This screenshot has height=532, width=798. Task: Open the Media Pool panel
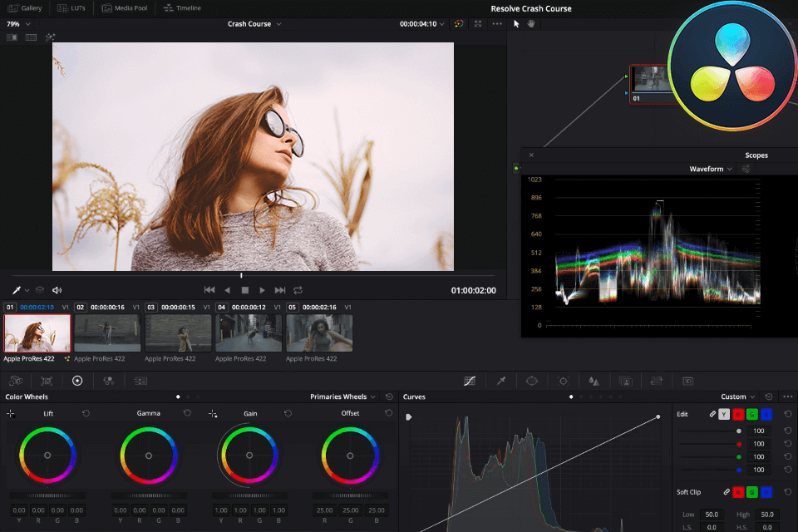click(x=125, y=8)
